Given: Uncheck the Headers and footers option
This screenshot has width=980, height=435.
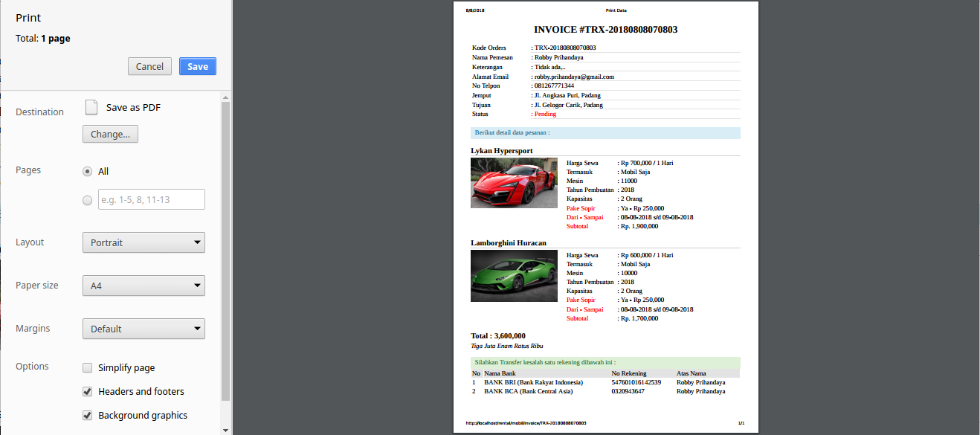Looking at the screenshot, I should (88, 392).
